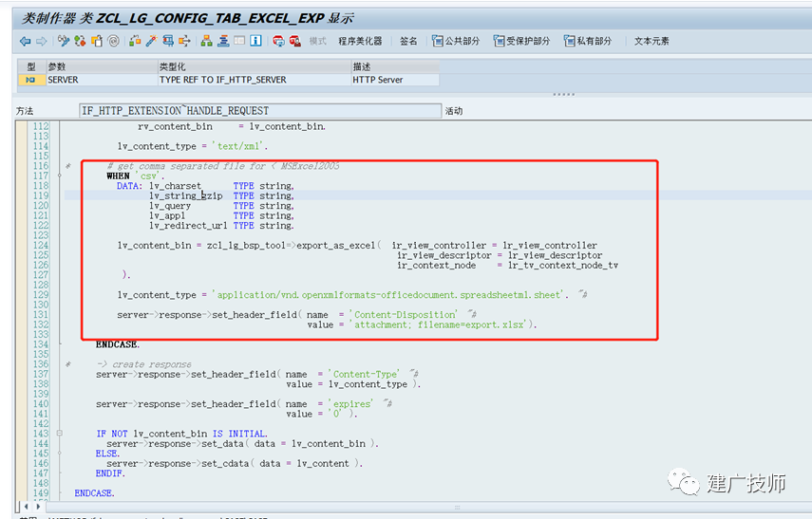Screen dimensions: 812x519
Task: Collapse the WHEN 'csv' block fold marker
Action: tap(60, 176)
